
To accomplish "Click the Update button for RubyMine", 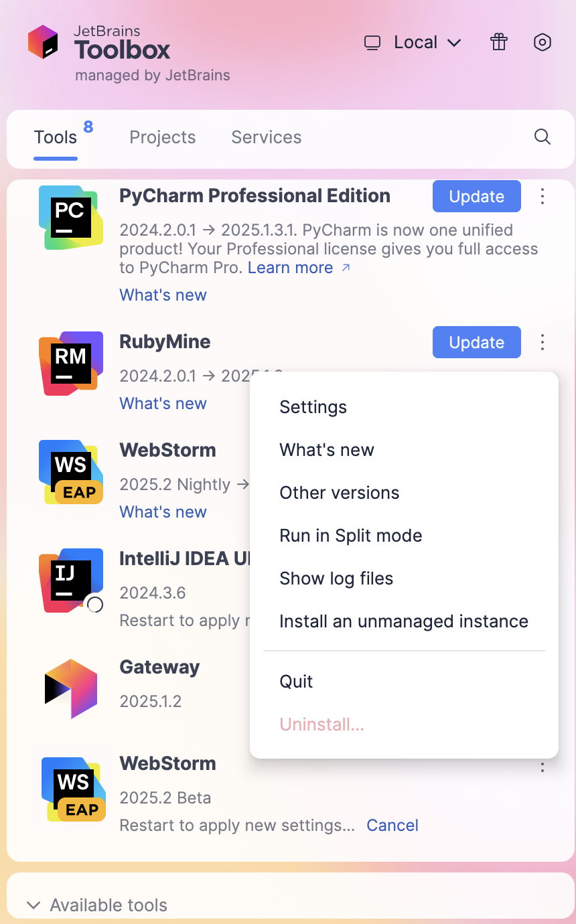I will 476,342.
